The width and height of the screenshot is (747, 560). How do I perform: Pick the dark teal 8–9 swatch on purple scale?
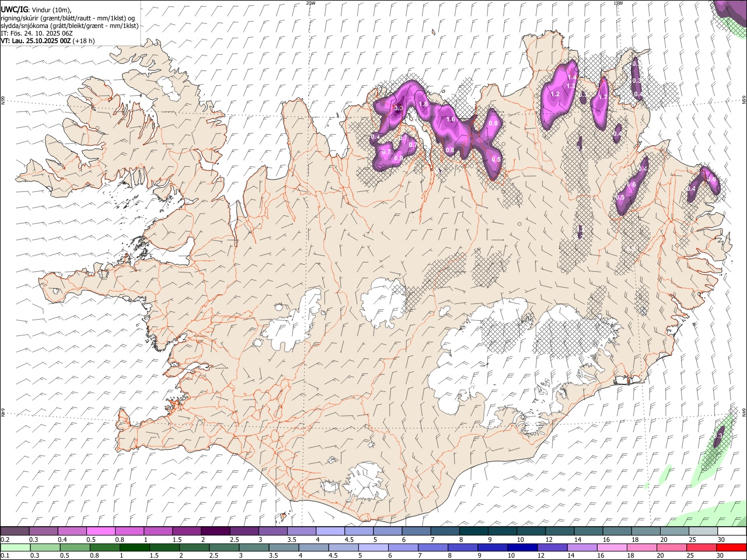(473, 531)
